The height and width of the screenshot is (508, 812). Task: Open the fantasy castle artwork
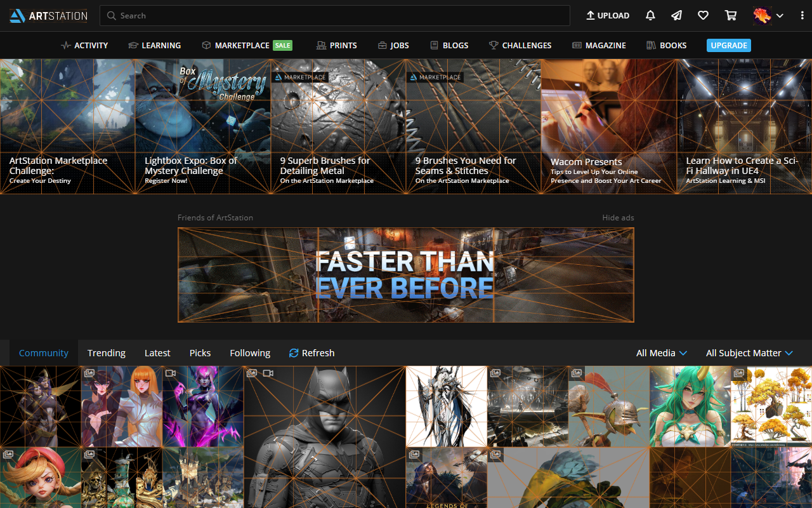pyautogui.click(x=203, y=478)
